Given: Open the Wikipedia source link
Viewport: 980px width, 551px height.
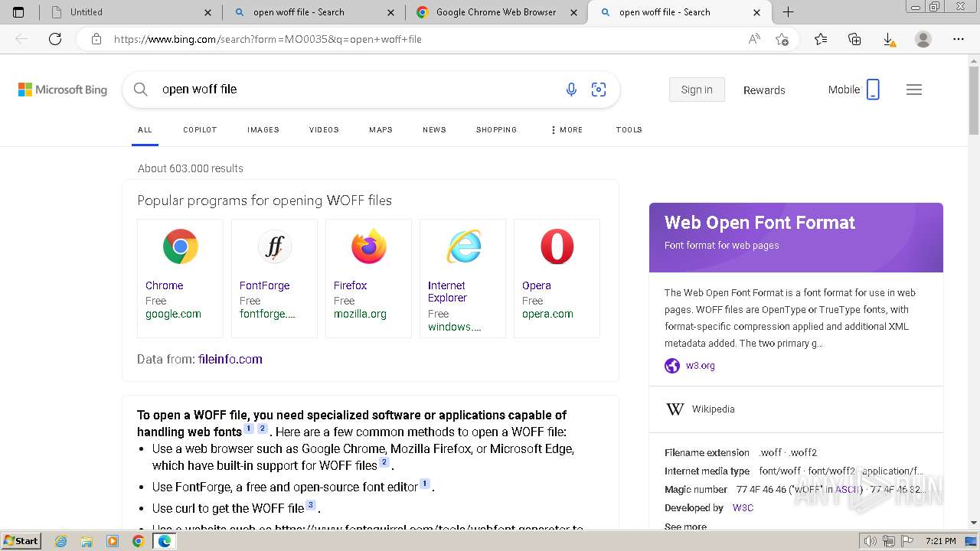Looking at the screenshot, I should pyautogui.click(x=713, y=409).
